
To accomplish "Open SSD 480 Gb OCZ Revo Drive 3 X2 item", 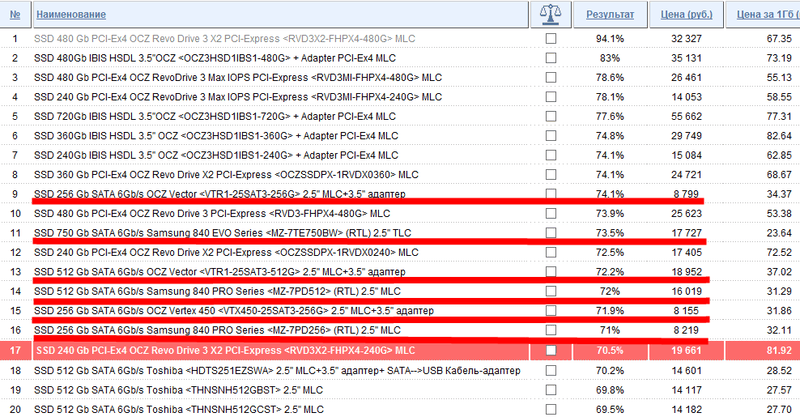I will pos(224,39).
